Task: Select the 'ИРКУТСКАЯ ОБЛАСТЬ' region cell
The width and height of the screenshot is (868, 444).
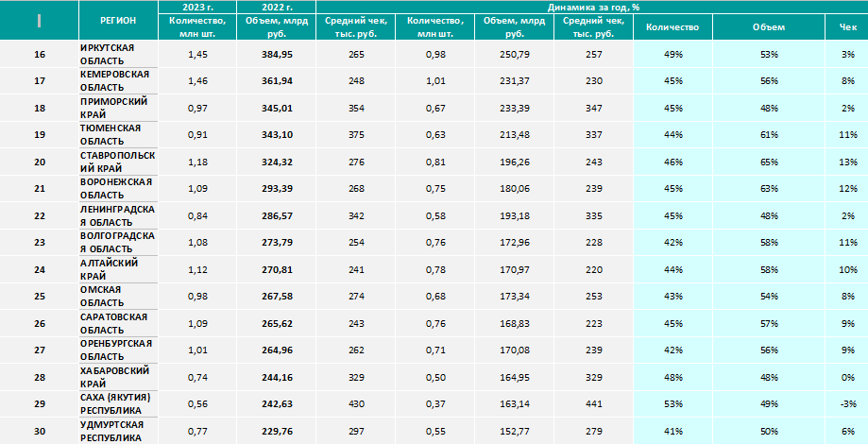Action: (118, 54)
